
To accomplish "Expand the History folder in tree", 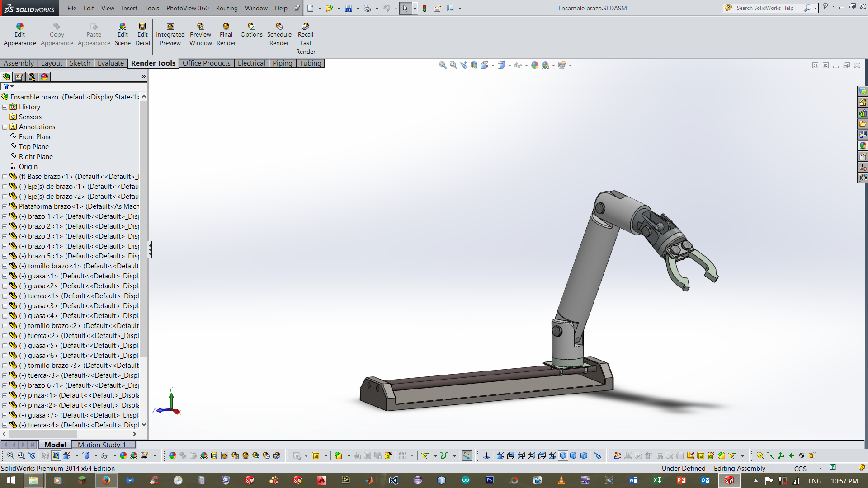I will 5,107.
